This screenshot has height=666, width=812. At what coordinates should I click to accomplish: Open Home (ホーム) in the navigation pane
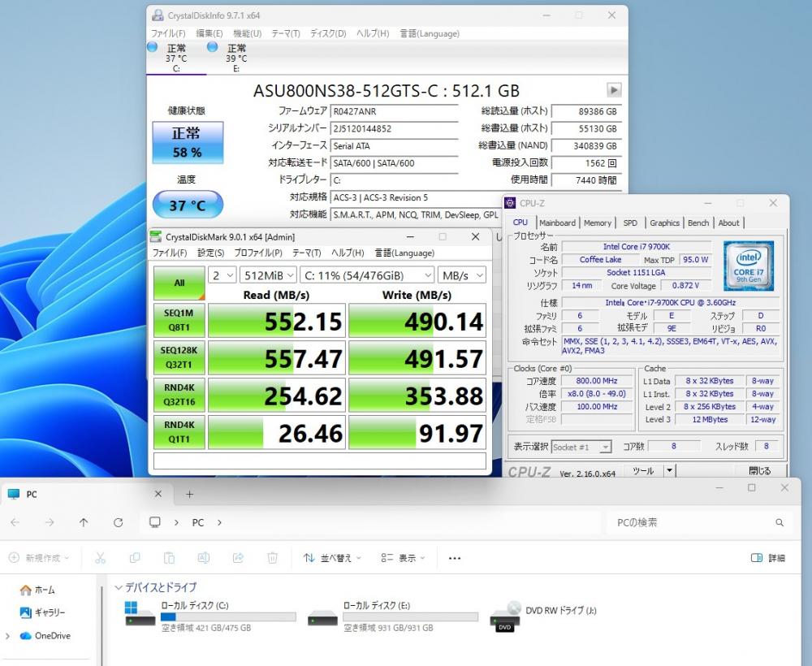(37, 590)
